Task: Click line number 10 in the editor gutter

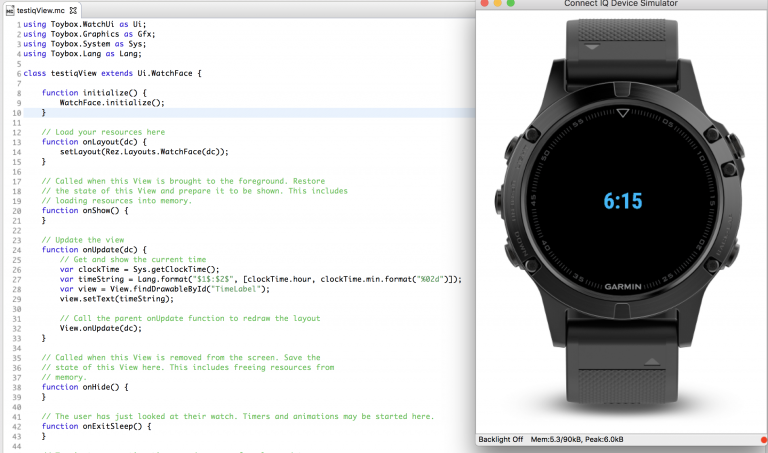Action: tap(17, 113)
